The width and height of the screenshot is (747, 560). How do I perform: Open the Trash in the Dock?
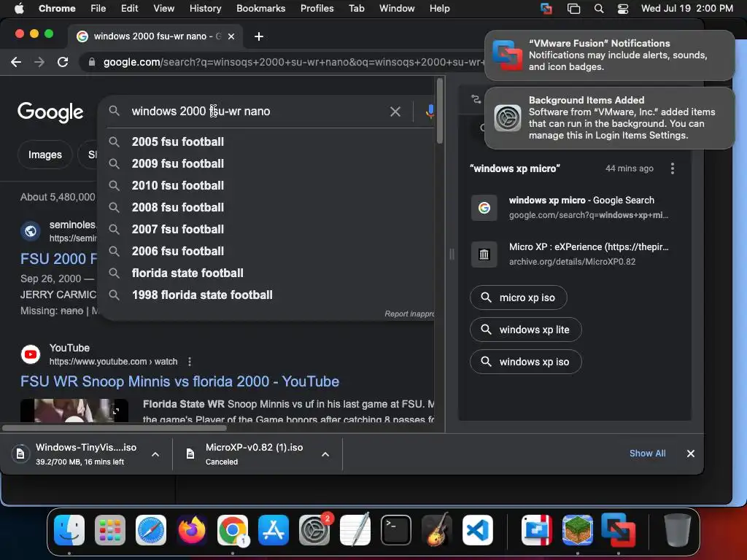click(x=678, y=530)
